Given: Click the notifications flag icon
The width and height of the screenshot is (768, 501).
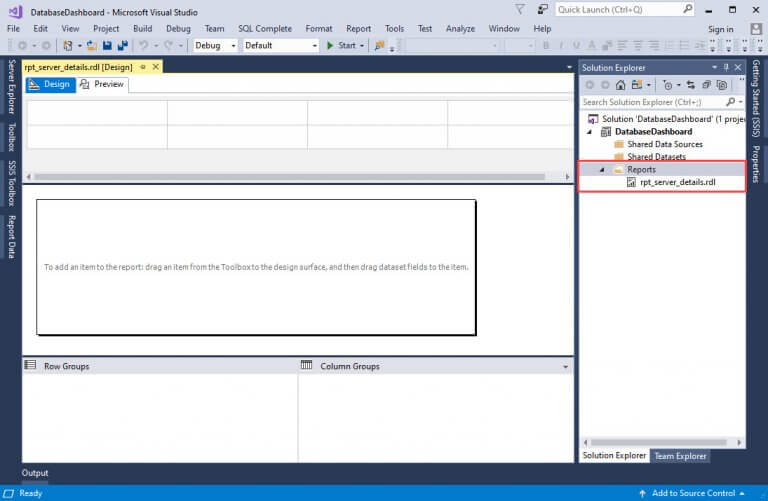Looking at the screenshot, I should tap(520, 9).
